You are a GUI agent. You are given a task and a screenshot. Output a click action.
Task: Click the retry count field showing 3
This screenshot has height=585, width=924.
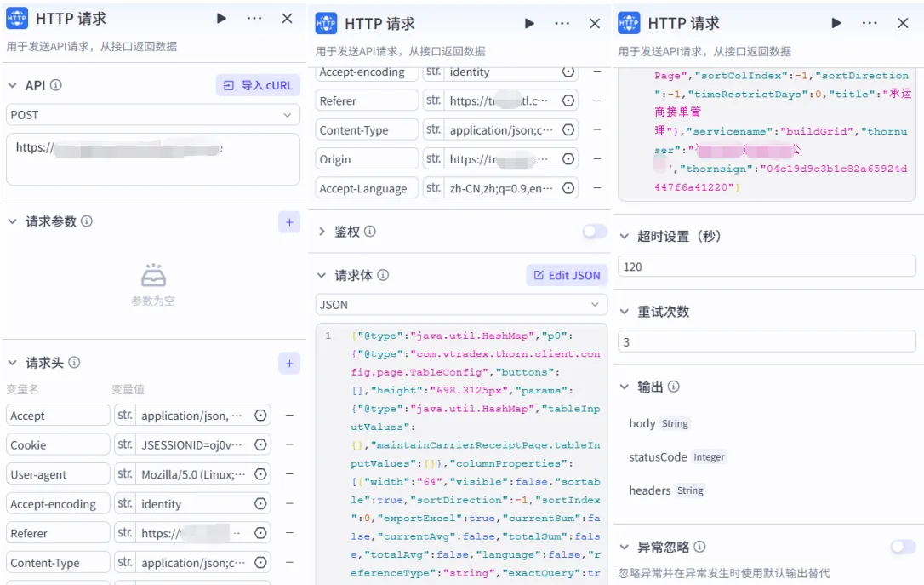pos(767,341)
